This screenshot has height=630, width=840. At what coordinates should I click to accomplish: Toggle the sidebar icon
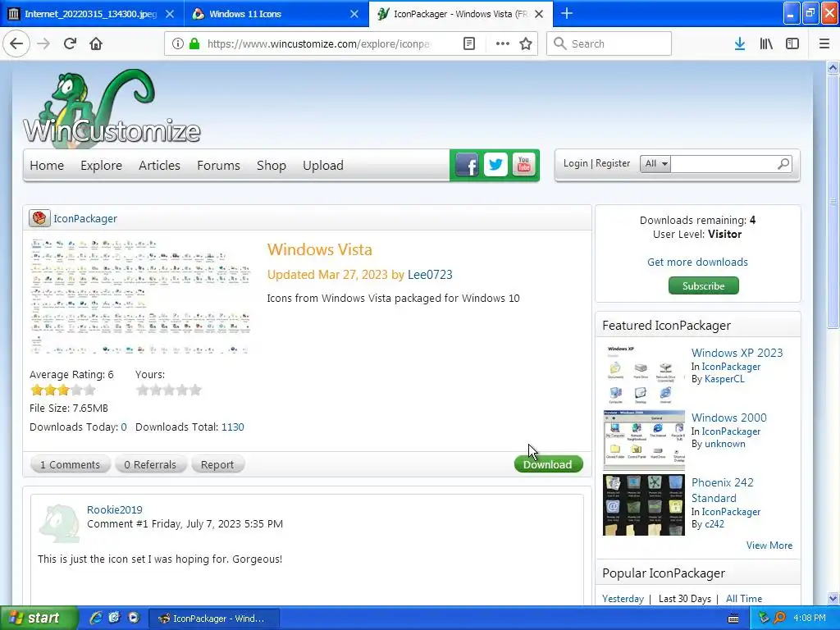(792, 43)
